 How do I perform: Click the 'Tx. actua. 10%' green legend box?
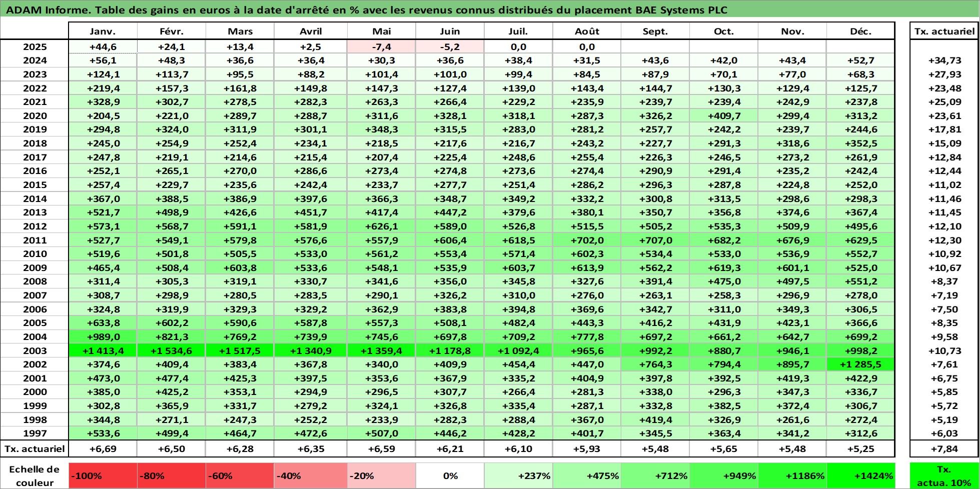[944, 476]
